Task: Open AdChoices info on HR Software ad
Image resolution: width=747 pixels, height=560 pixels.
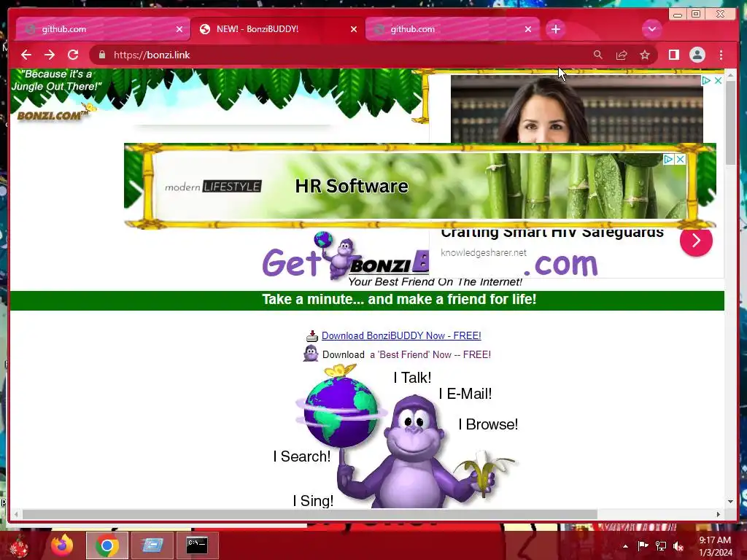Action: click(x=669, y=160)
